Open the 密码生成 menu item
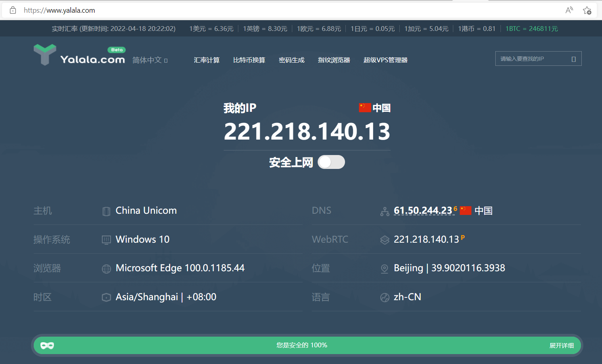Screen dimensions: 602x364 point(291,60)
